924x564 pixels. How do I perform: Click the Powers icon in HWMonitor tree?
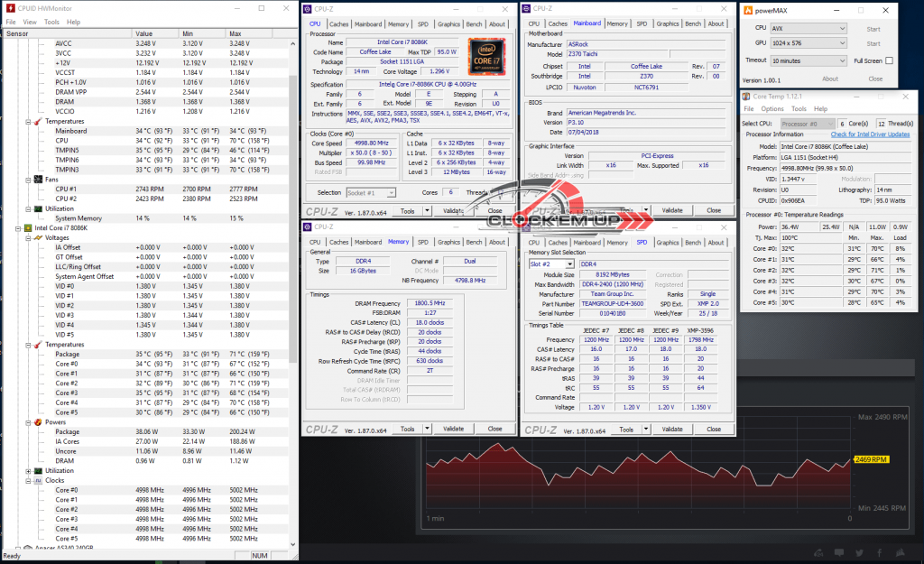38,422
